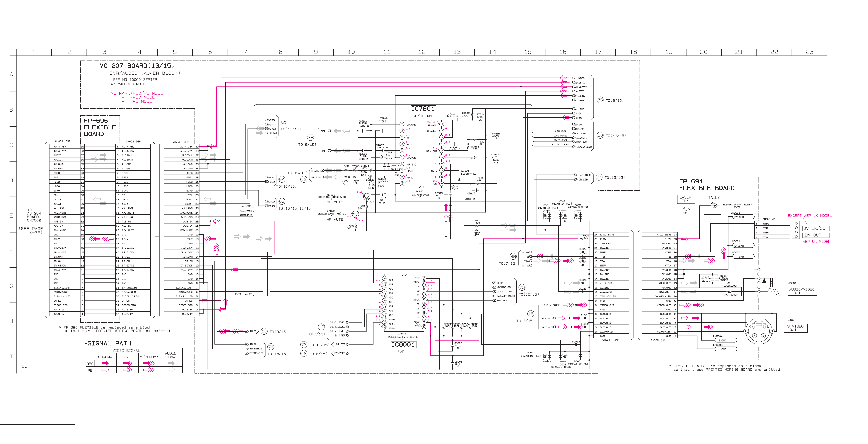This screenshot has width=868, height=444.
Task: Click the VC-207 BOARD(13/15) heading
Action: [x=137, y=66]
